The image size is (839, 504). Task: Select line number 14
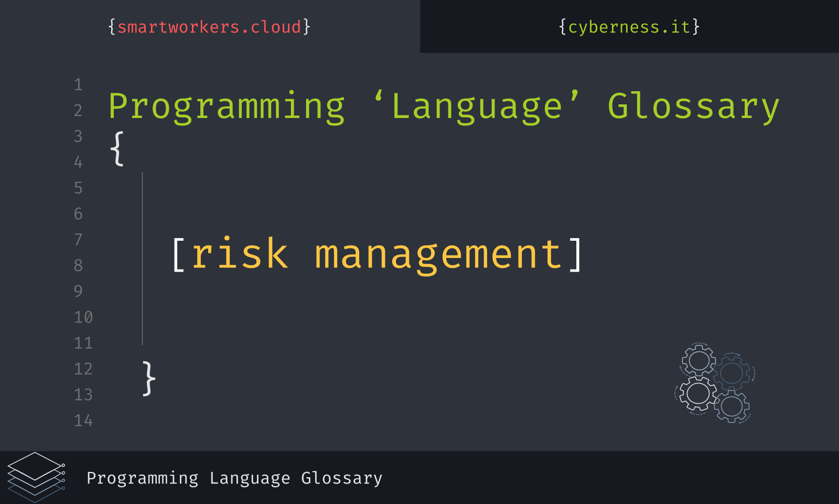tap(83, 420)
